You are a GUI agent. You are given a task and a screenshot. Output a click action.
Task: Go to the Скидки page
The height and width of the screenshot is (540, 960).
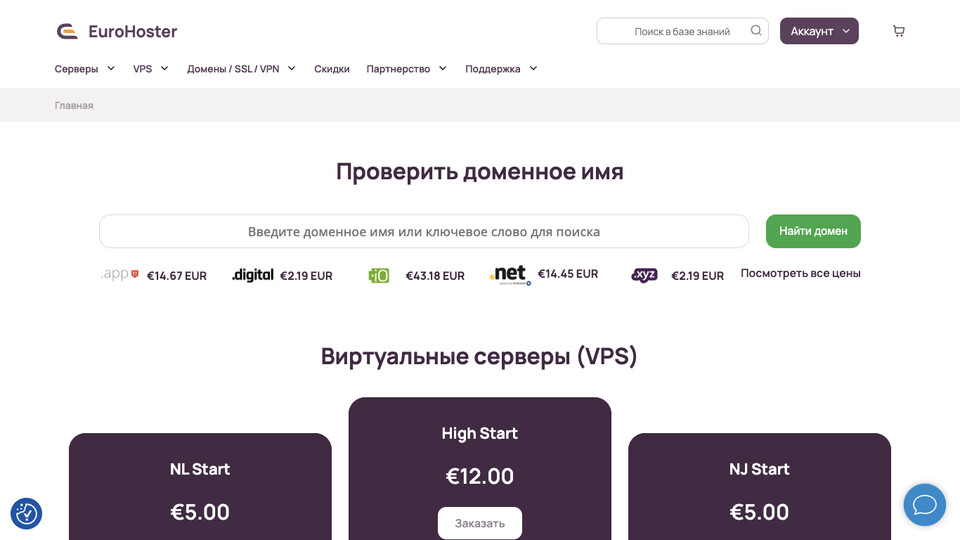pyautogui.click(x=332, y=69)
